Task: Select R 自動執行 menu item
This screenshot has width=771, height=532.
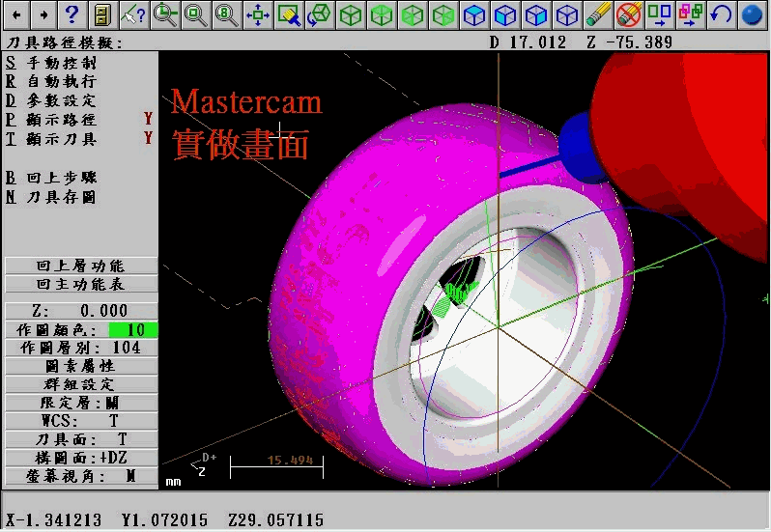Action: pyautogui.click(x=51, y=81)
